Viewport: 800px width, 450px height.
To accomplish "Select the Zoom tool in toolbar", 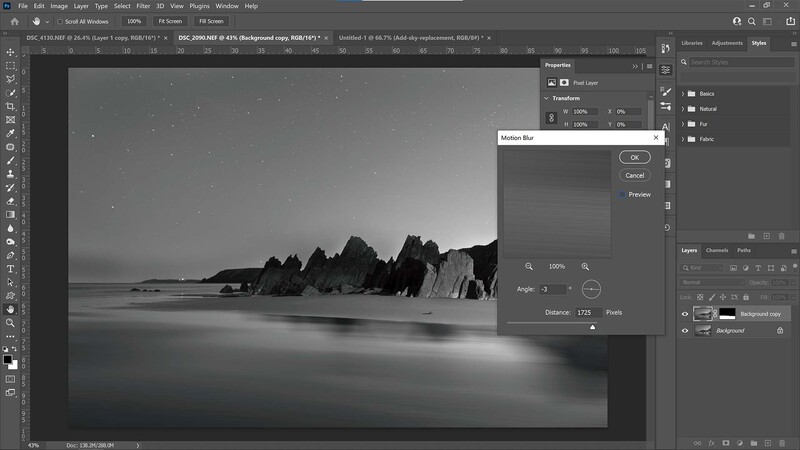I will (10, 323).
